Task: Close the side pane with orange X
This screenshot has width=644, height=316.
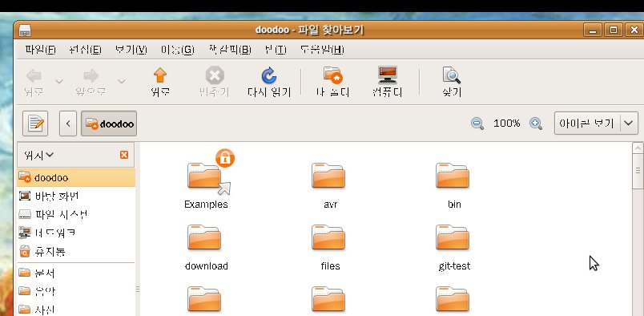Action: (124, 155)
